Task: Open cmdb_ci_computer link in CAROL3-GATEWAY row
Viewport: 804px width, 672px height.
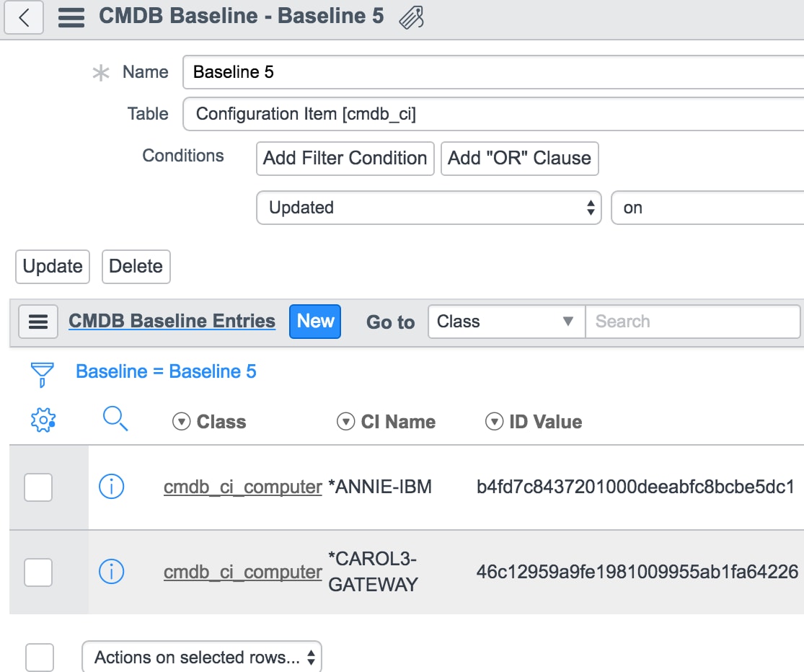Action: (242, 572)
